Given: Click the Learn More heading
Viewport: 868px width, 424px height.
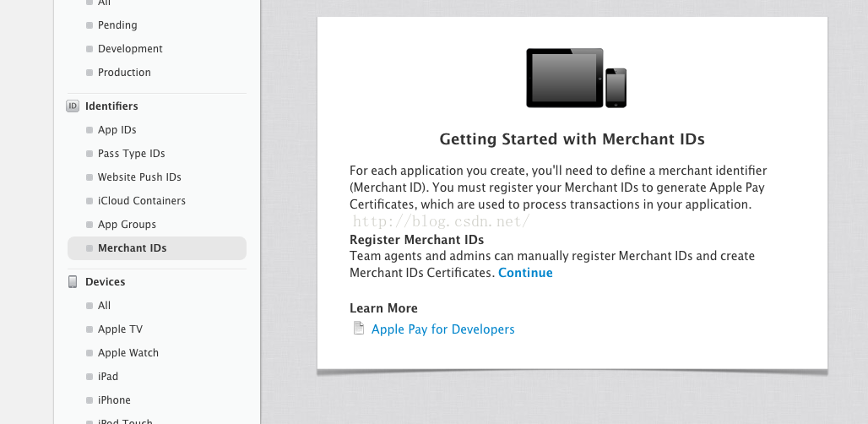Looking at the screenshot, I should (383, 308).
